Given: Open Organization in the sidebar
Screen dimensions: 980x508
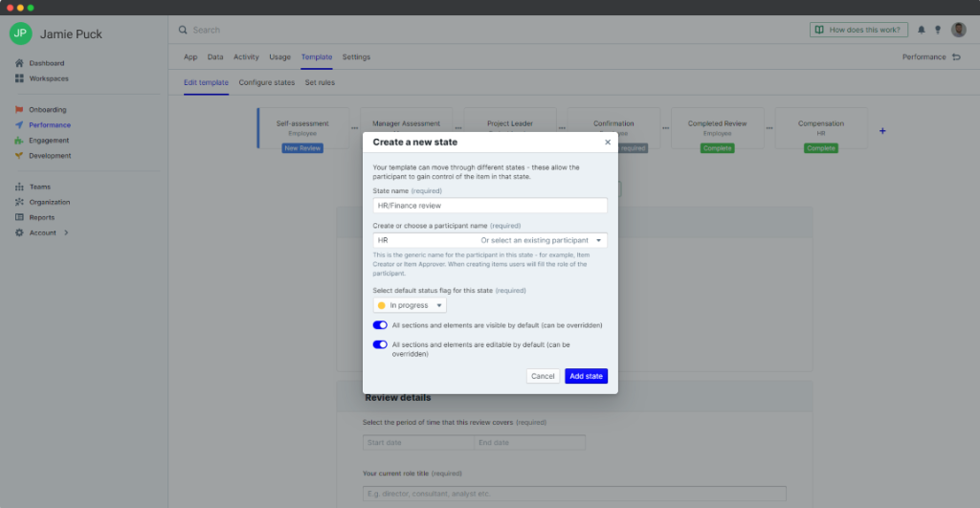Looking at the screenshot, I should 50,202.
